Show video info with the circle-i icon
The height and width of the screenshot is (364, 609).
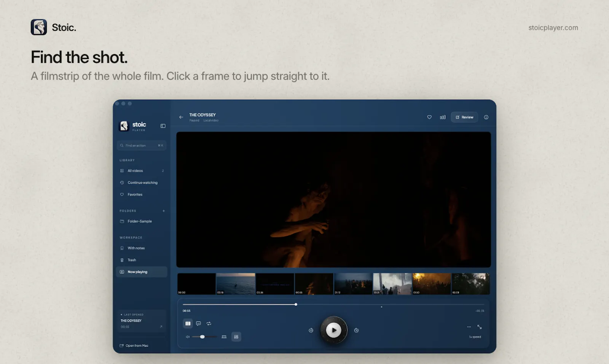coord(486,117)
